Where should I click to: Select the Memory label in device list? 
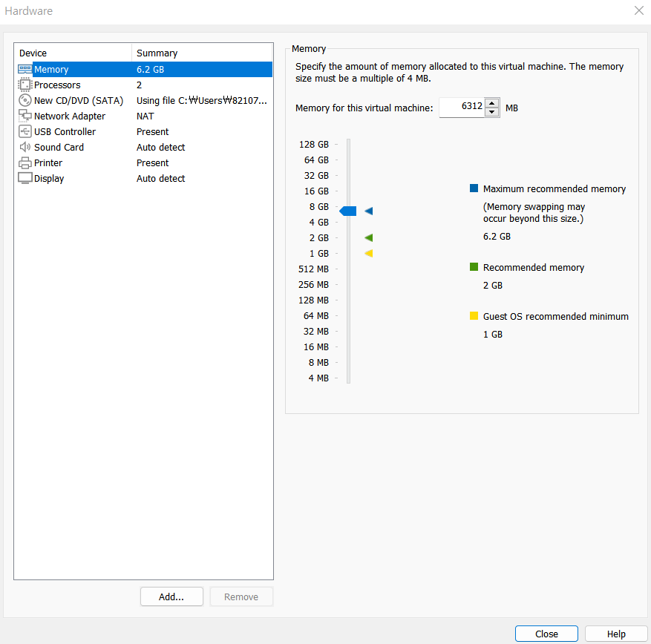point(51,69)
